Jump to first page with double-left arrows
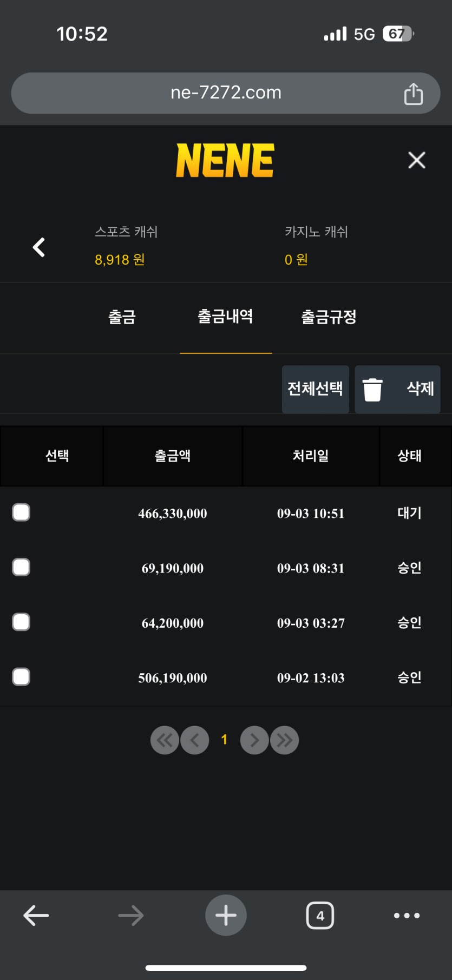 coord(165,740)
